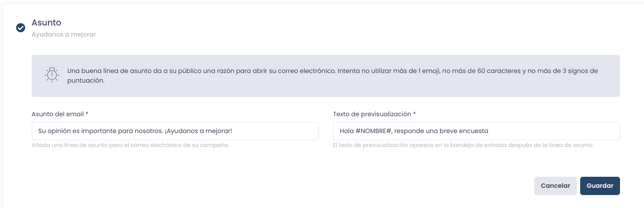
Task: Focus the Asunto del email input field
Action: (175, 131)
